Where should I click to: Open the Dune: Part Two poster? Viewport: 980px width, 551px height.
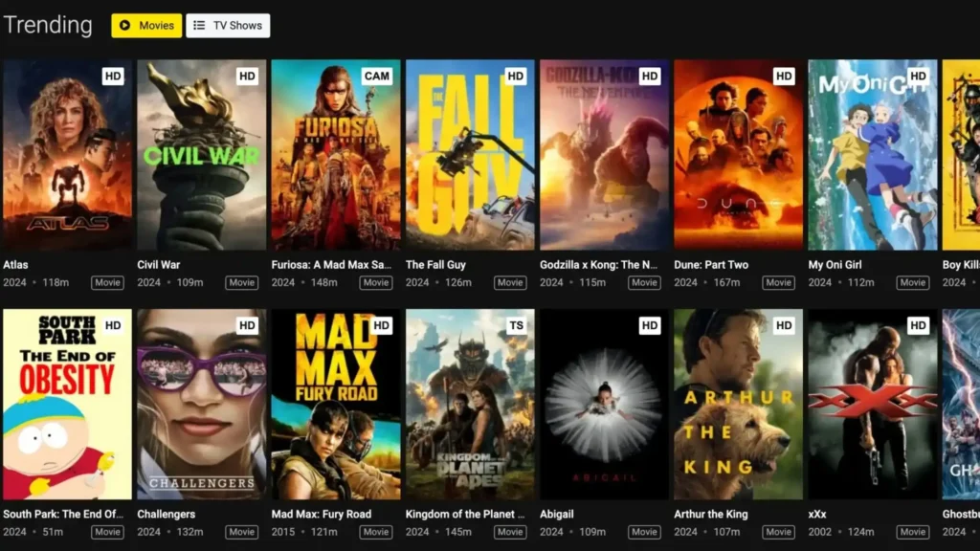pyautogui.click(x=737, y=158)
